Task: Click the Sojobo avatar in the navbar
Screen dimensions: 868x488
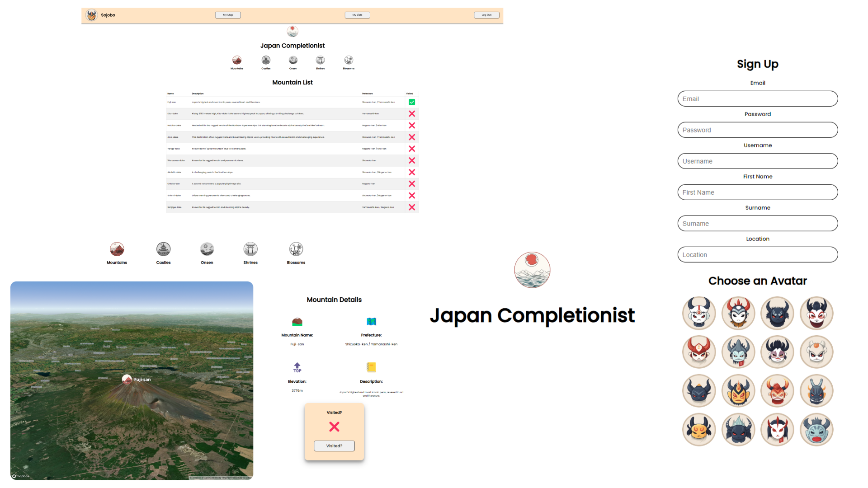Action: coord(92,15)
